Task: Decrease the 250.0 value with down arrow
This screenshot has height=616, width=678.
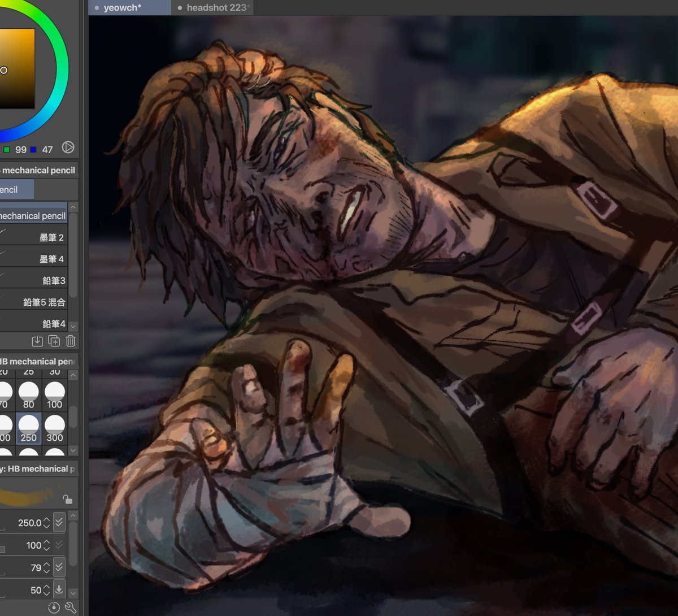Action: [46, 527]
